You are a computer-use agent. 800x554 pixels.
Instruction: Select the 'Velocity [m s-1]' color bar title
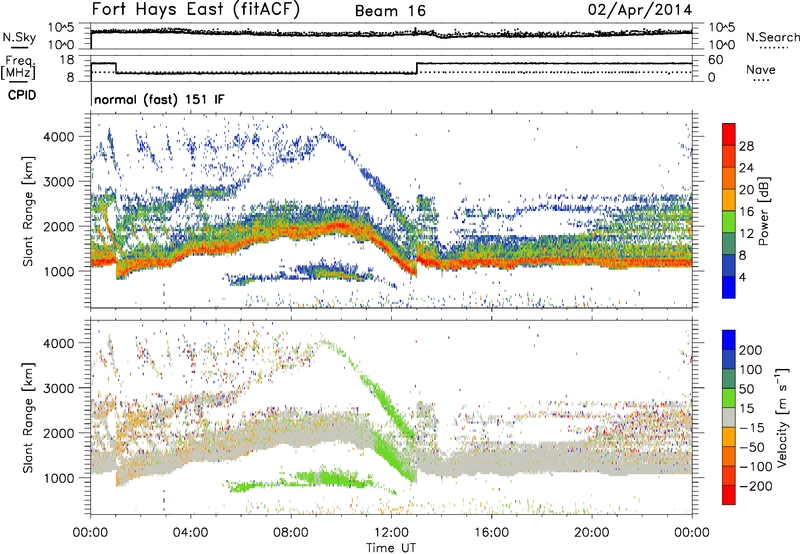pyautogui.click(x=782, y=417)
